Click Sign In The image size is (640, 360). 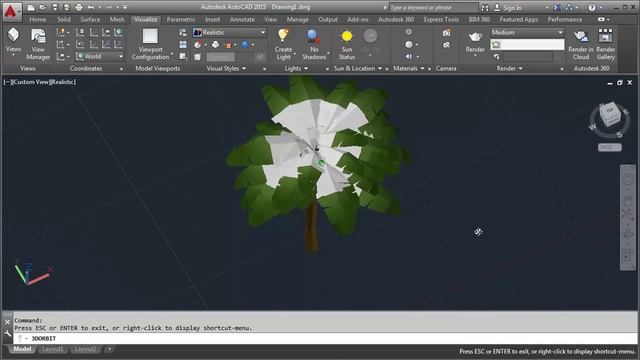coord(508,7)
